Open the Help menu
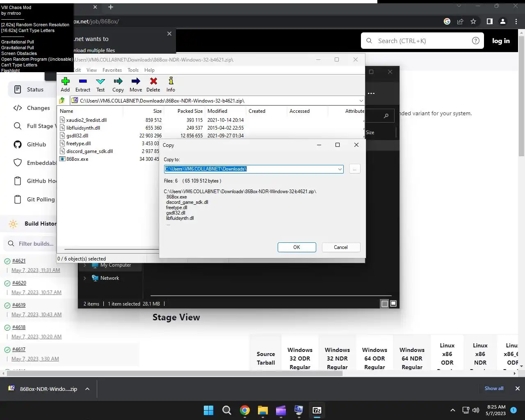Viewport: 525px width, 420px height. (149, 70)
